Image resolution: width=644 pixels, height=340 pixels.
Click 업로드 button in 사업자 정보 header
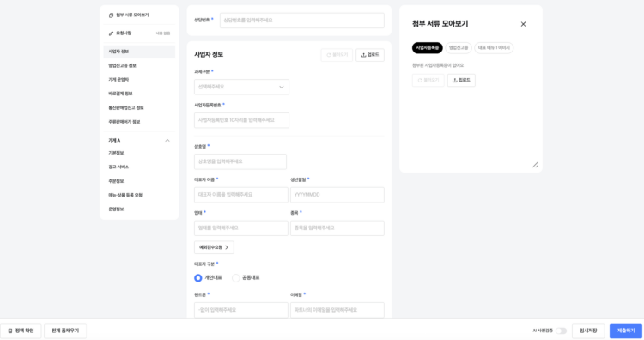point(370,55)
